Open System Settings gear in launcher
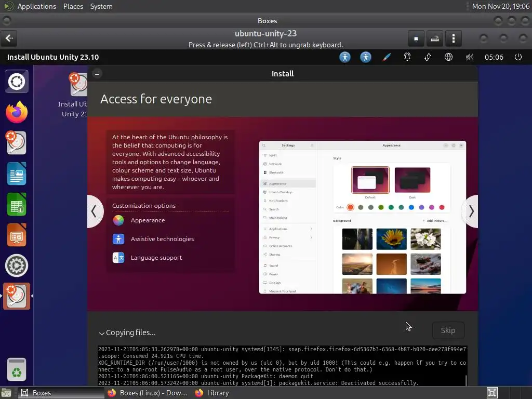 [17, 265]
